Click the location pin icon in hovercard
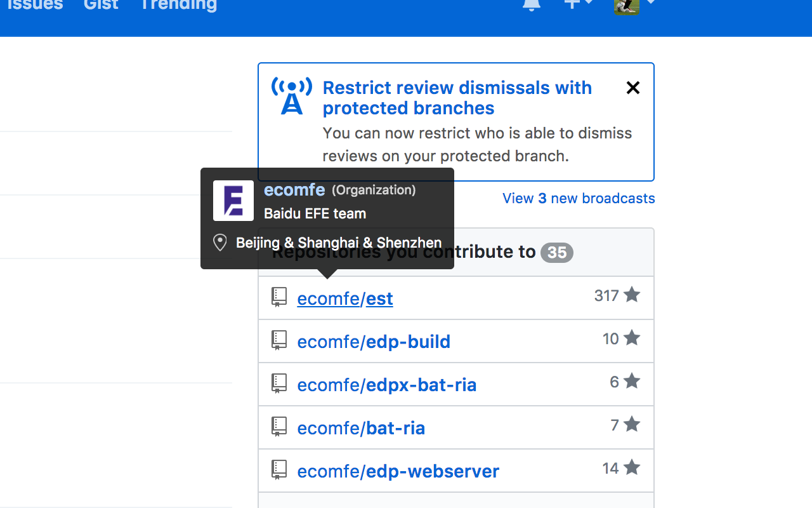The width and height of the screenshot is (812, 508). click(220, 243)
